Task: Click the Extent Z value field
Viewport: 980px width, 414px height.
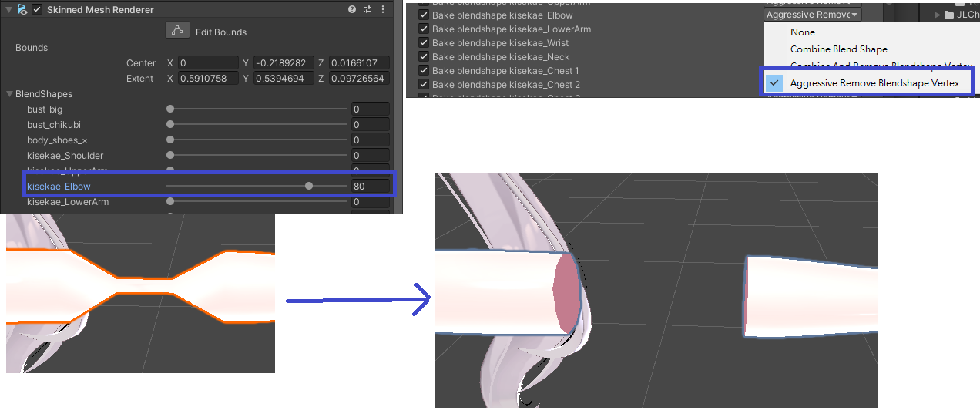Action: (x=359, y=79)
